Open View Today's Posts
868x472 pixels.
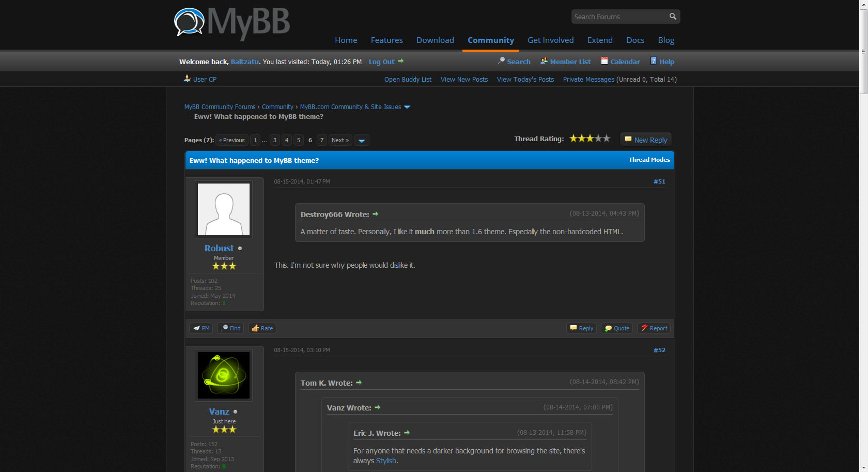pyautogui.click(x=525, y=79)
